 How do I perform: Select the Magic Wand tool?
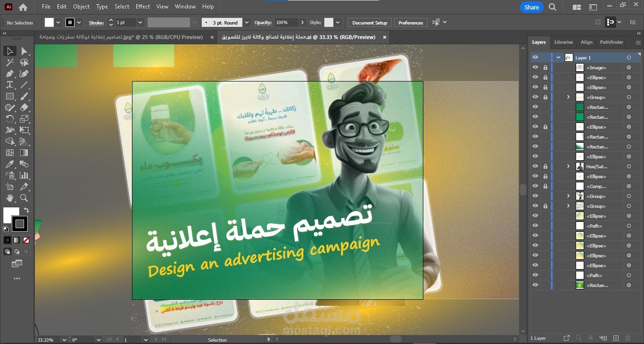pyautogui.click(x=9, y=62)
